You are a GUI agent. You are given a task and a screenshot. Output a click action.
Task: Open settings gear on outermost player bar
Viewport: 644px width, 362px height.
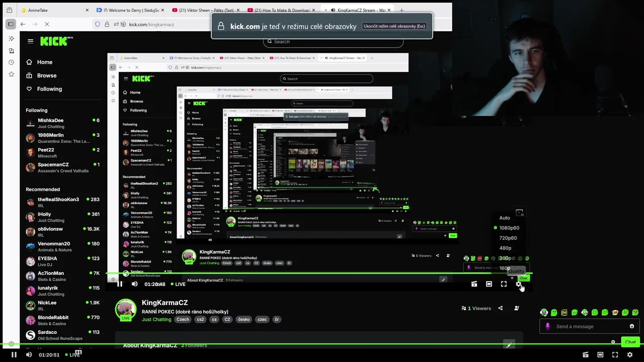[629, 354]
